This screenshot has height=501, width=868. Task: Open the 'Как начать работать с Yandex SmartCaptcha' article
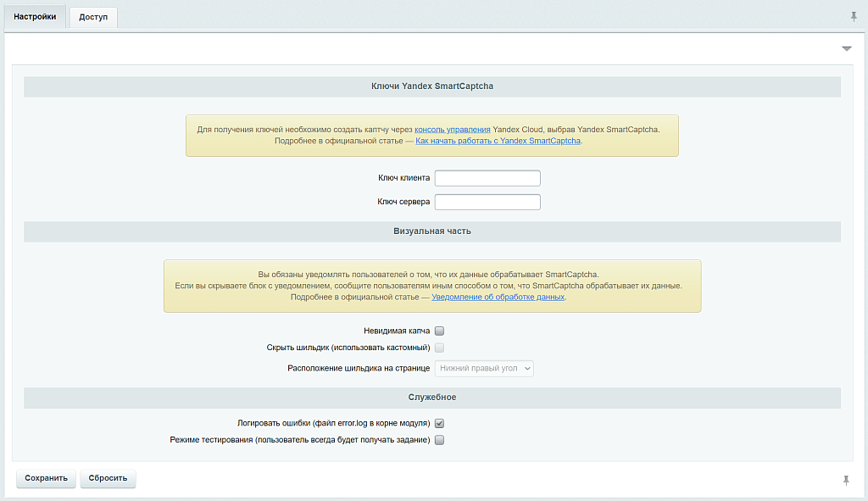497,141
